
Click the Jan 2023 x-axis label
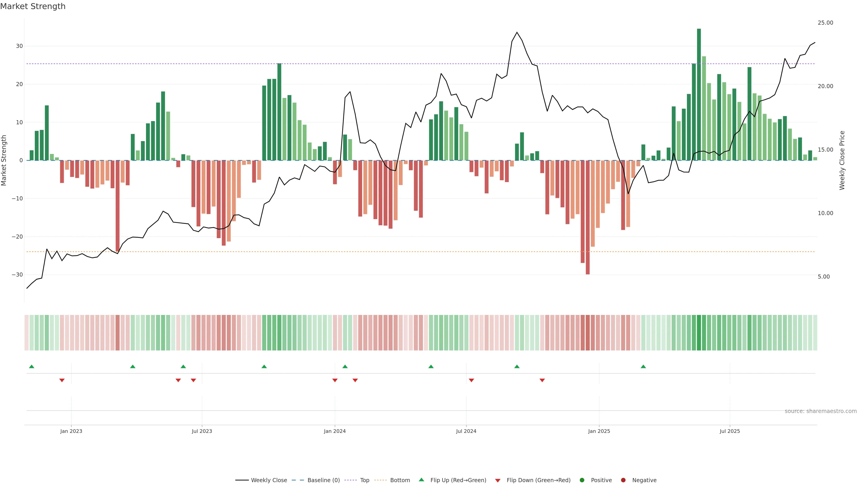tap(71, 431)
